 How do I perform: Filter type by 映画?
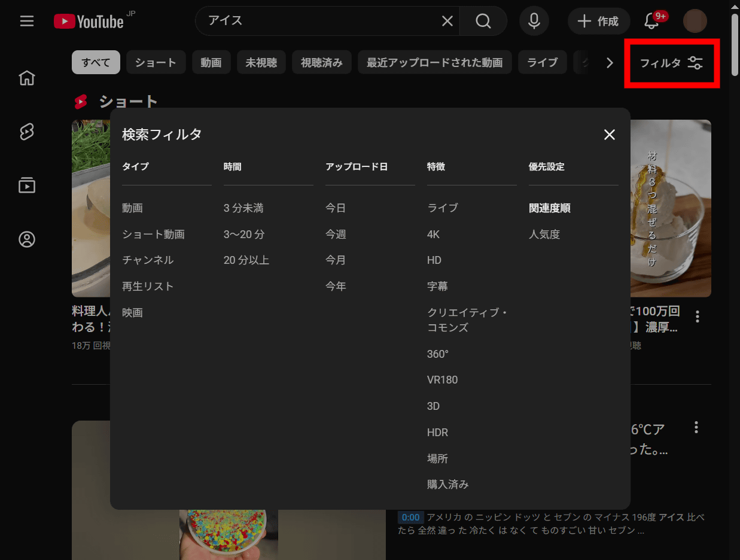pyautogui.click(x=133, y=313)
